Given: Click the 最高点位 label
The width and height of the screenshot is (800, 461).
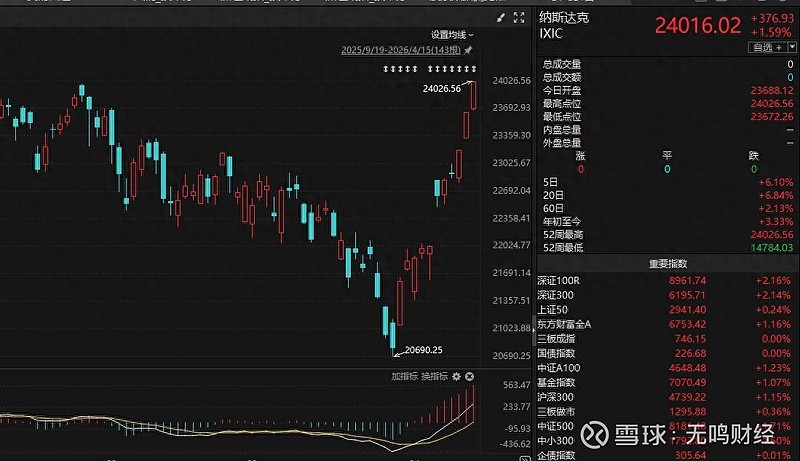Looking at the screenshot, I should pos(562,104).
